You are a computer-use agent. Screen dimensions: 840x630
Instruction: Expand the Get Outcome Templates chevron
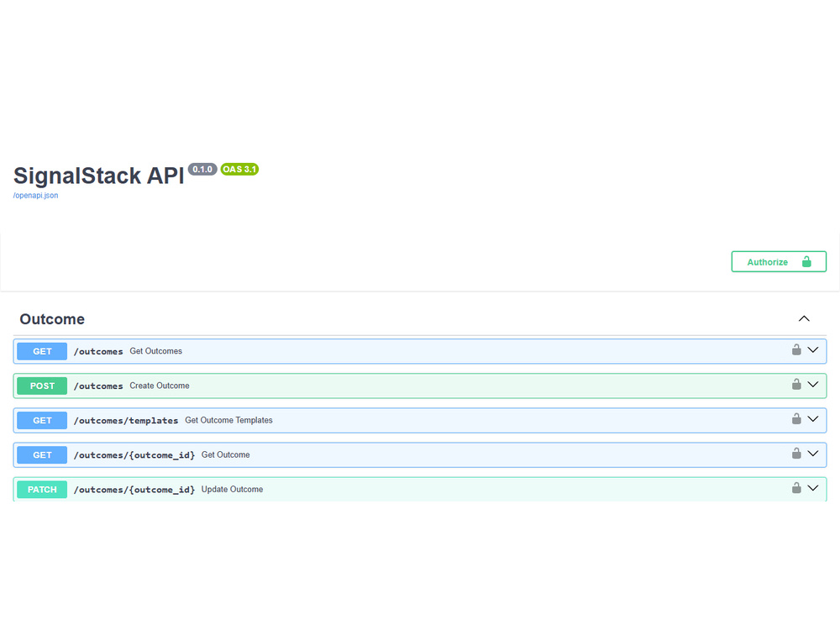coord(812,419)
